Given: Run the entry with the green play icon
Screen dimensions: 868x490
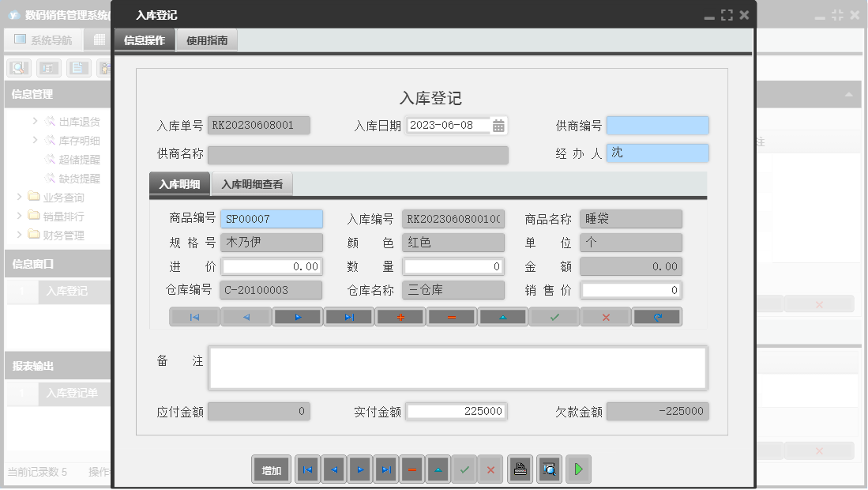Looking at the screenshot, I should click(578, 469).
